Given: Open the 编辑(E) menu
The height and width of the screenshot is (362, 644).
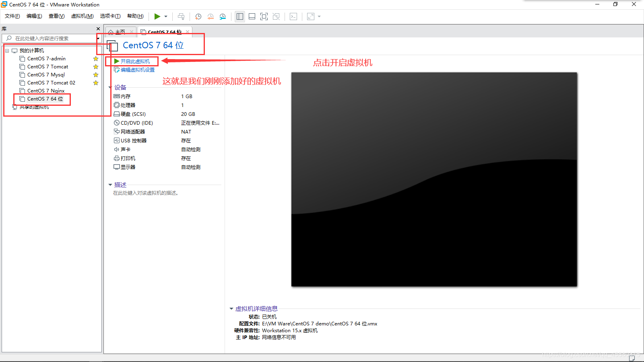Looking at the screenshot, I should click(34, 16).
